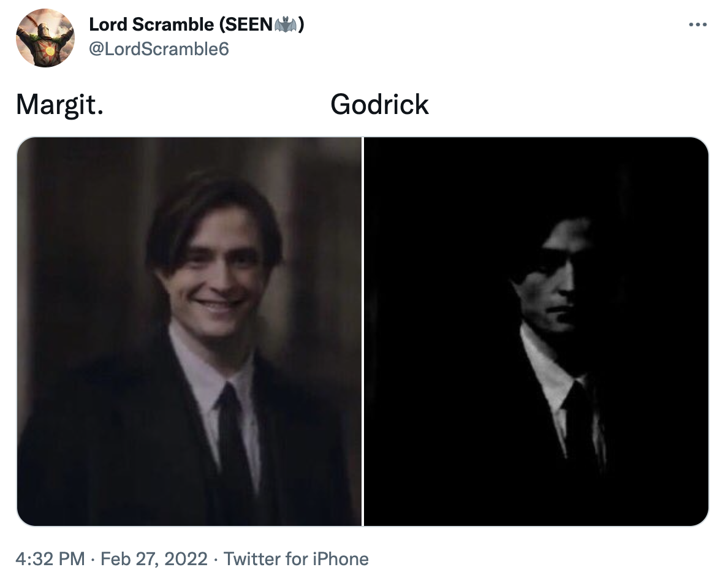The image size is (728, 586).
Task: Click the Twitter for iPhone source link
Action: click(296, 559)
